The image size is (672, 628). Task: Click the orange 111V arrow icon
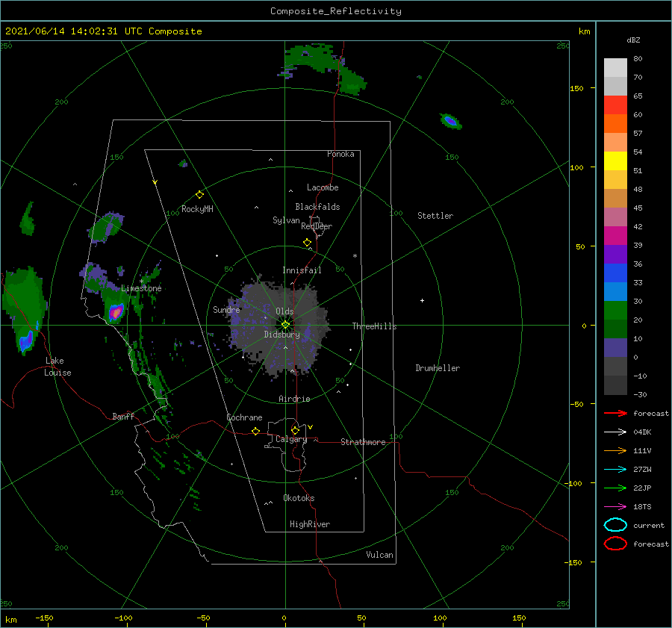coord(615,450)
